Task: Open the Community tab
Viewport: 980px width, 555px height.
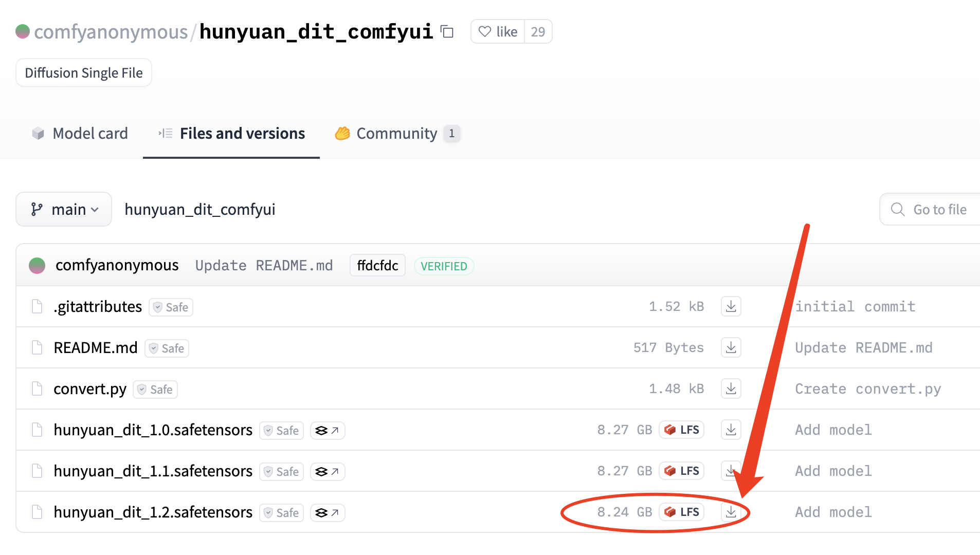Action: [397, 134]
